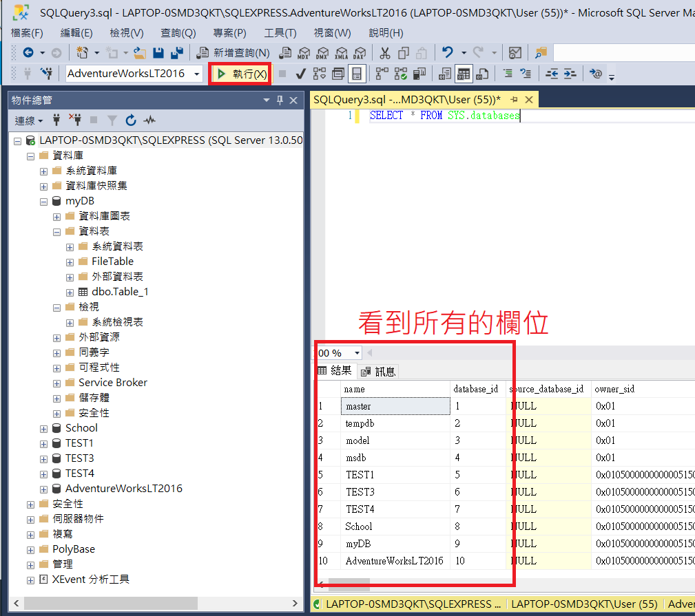Click the Change Connection icon
Viewport: 695px width, 616px height.
click(x=47, y=74)
